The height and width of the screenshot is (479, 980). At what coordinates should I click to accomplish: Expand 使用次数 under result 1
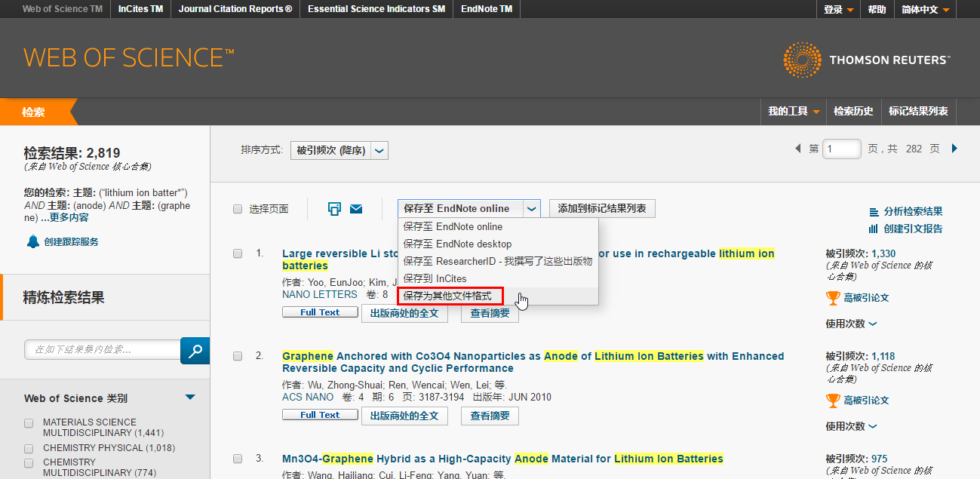[x=852, y=324]
